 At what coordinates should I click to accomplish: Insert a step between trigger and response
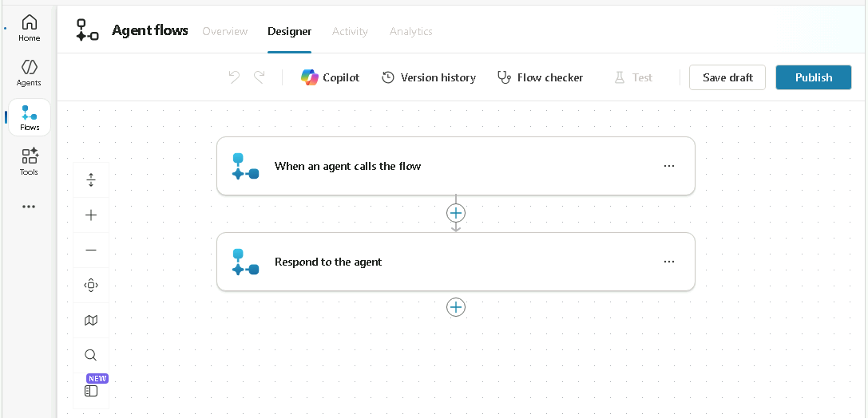pos(456,213)
